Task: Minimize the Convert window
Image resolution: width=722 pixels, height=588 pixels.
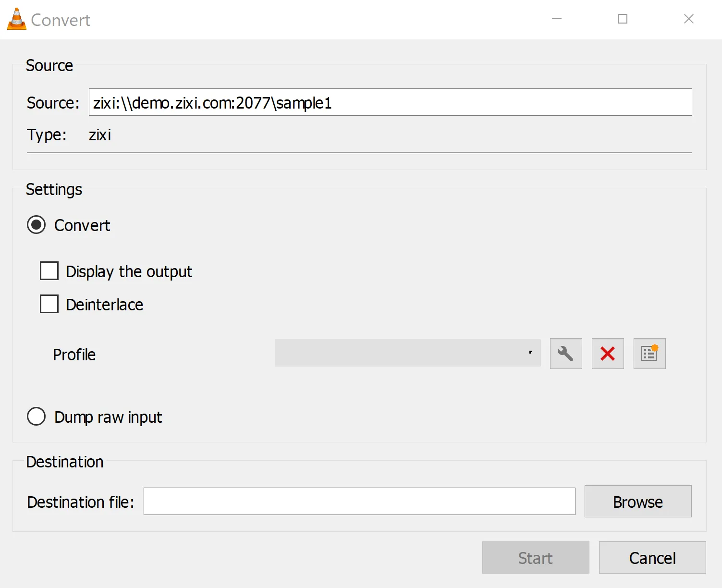Action: pyautogui.click(x=557, y=19)
